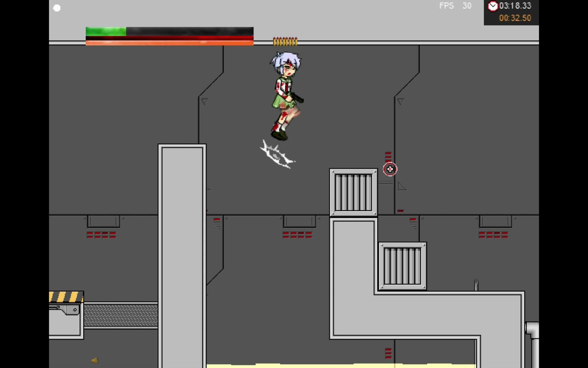Click the pipe elbow at the right wall
The image size is (588, 368).
pos(532,329)
